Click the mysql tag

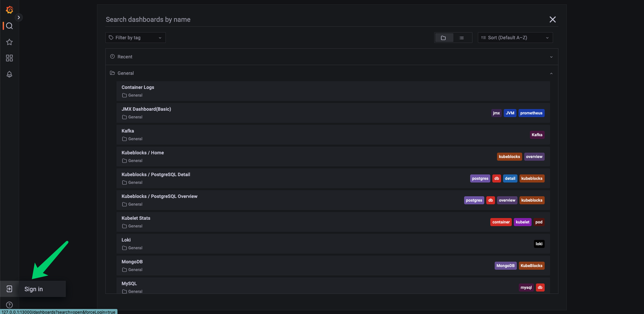(526, 288)
